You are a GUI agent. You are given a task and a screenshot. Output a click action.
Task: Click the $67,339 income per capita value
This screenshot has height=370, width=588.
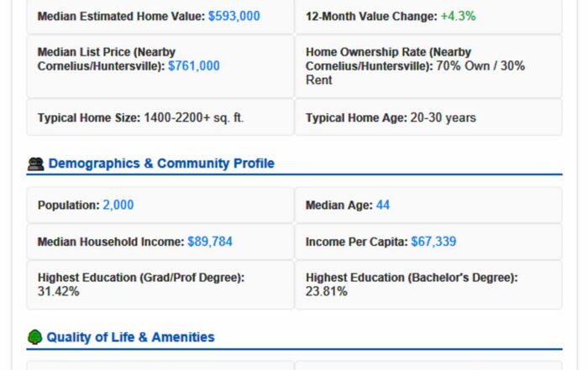[433, 242]
